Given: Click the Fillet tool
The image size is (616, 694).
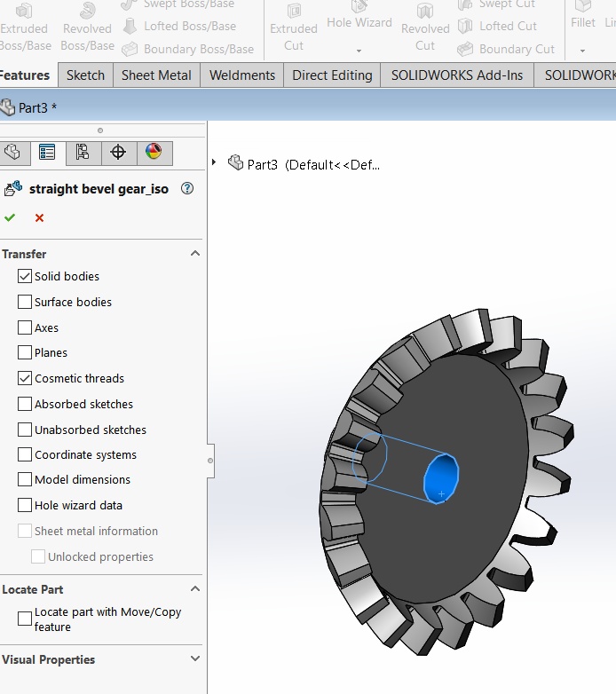Looking at the screenshot, I should point(583,15).
